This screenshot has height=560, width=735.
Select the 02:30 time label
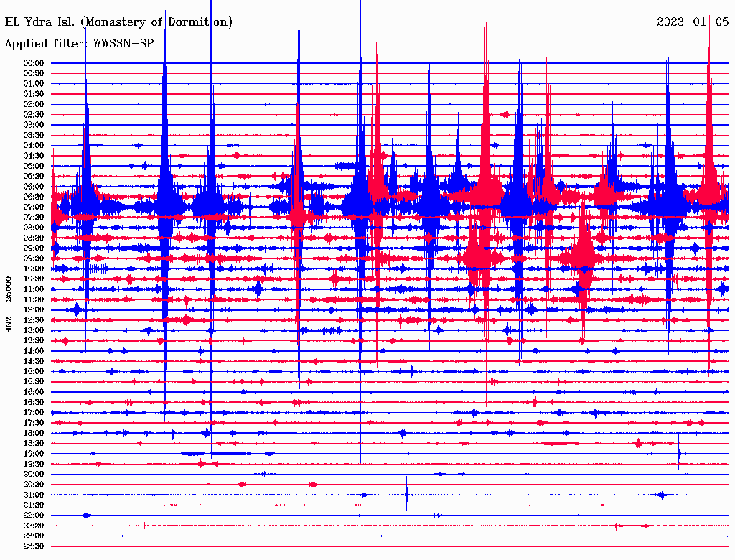(34, 115)
